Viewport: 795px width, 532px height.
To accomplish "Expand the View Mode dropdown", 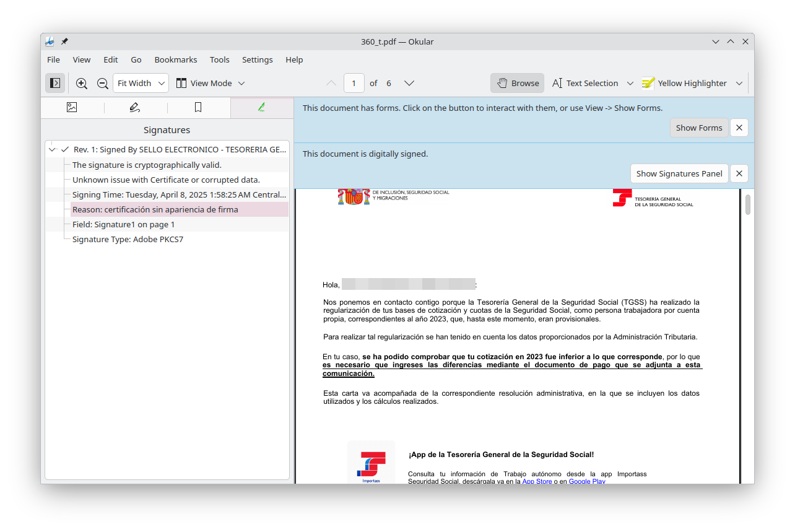I will point(211,83).
